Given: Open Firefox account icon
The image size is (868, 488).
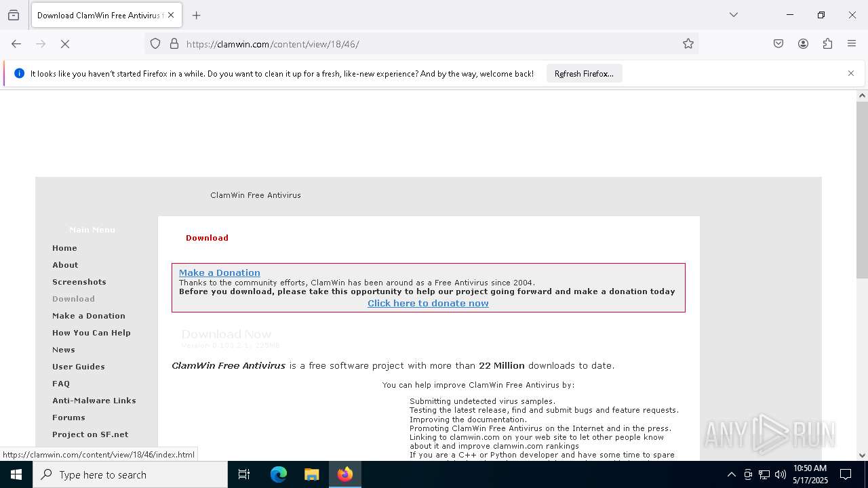Looking at the screenshot, I should [x=803, y=44].
